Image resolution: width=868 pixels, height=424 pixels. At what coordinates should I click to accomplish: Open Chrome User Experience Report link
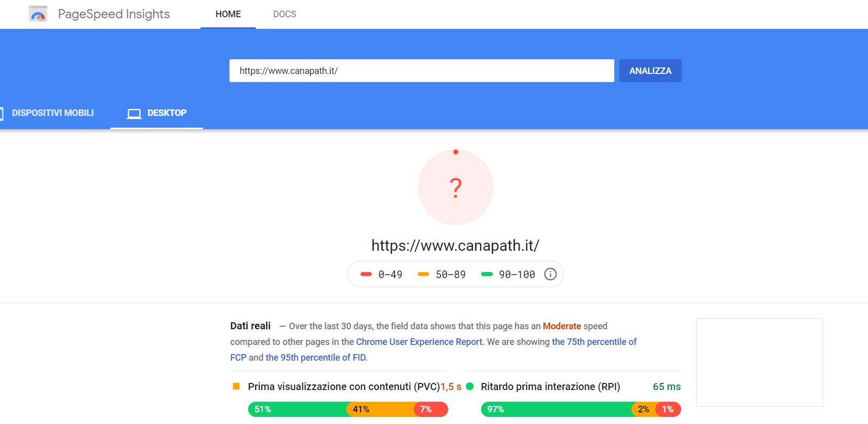419,342
